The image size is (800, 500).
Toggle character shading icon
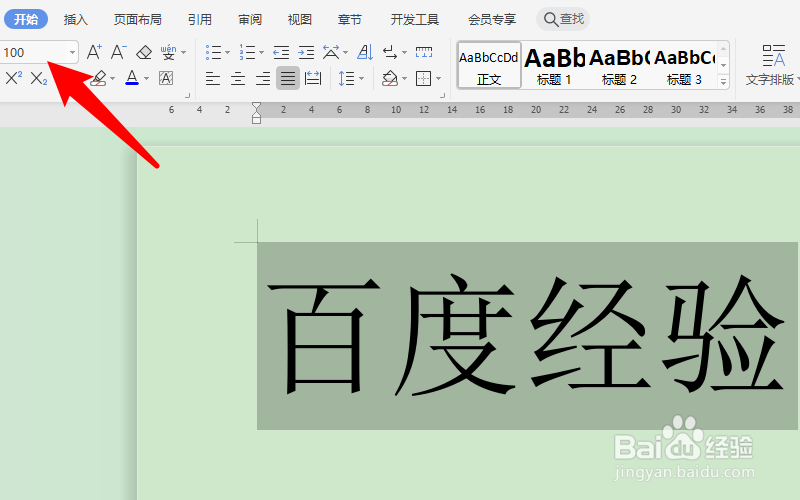(166, 78)
